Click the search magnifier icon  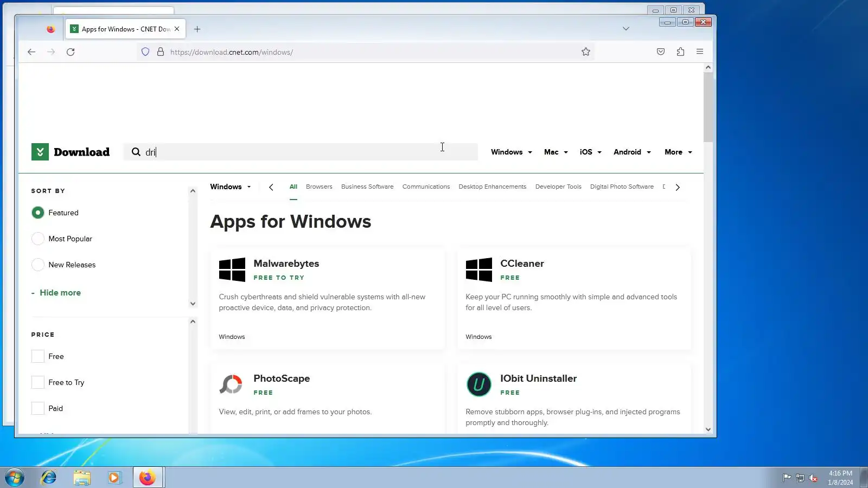point(136,152)
